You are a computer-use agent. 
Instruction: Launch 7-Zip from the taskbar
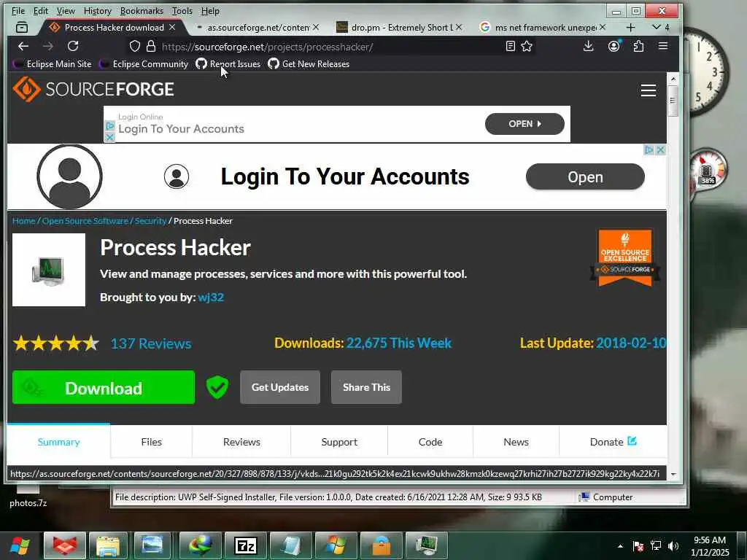(246, 545)
